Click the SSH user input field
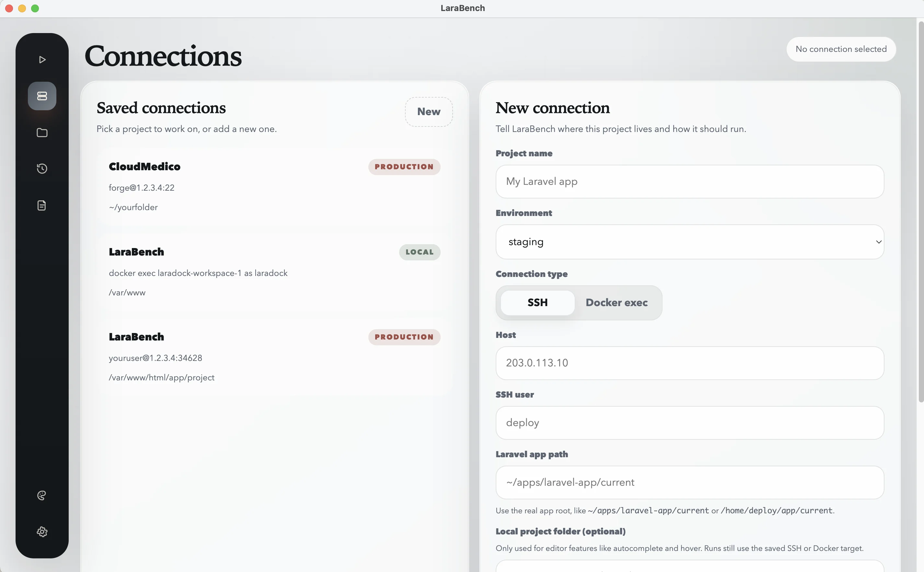Screen dimensions: 924x572 coord(690,423)
